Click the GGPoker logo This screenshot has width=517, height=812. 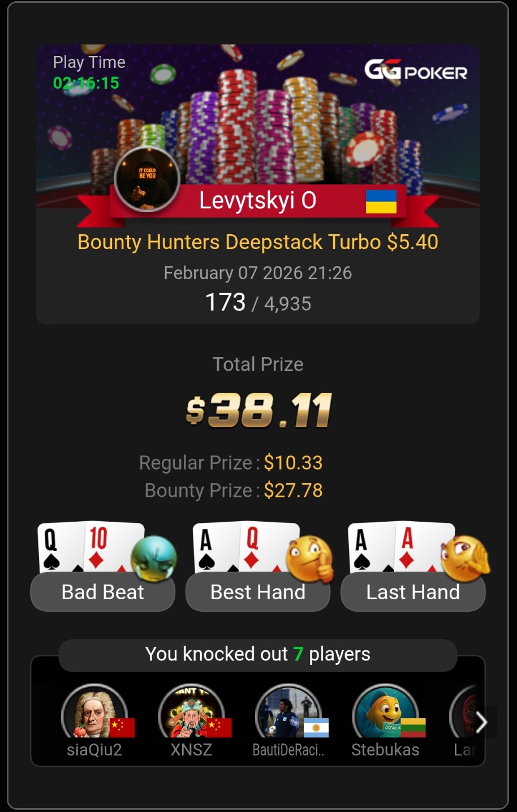[x=416, y=70]
